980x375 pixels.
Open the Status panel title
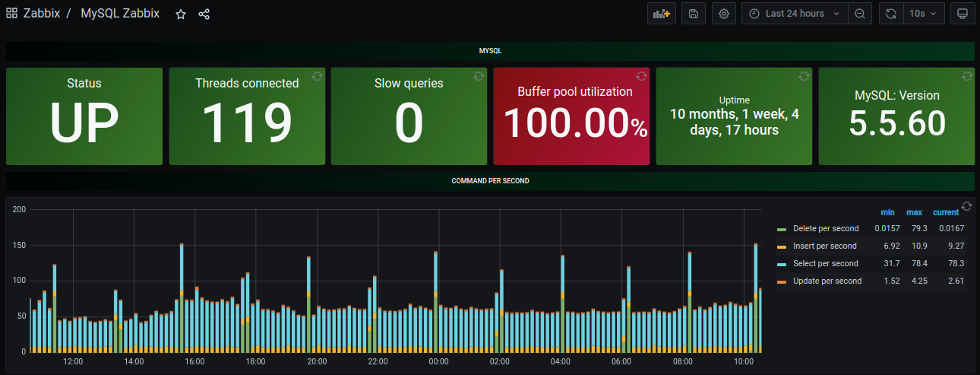coord(84,84)
